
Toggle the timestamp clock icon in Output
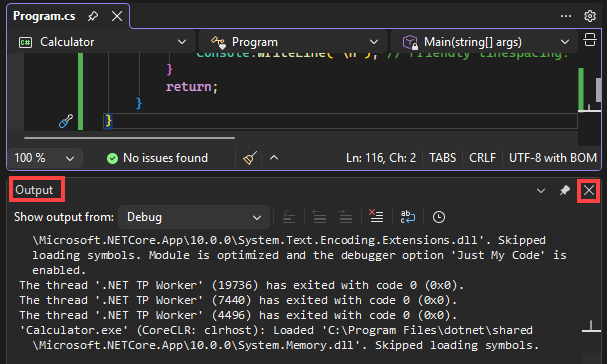439,217
